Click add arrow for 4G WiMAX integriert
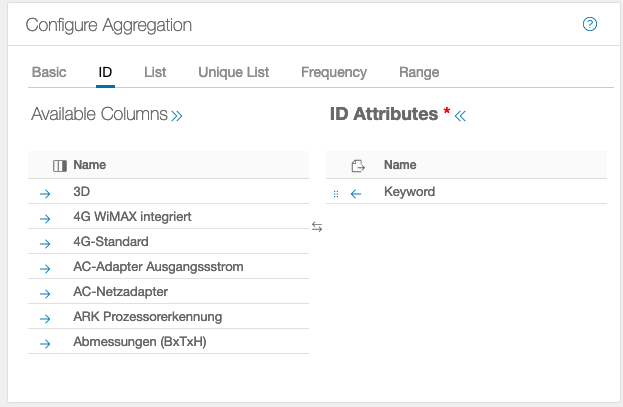 [x=45, y=217]
